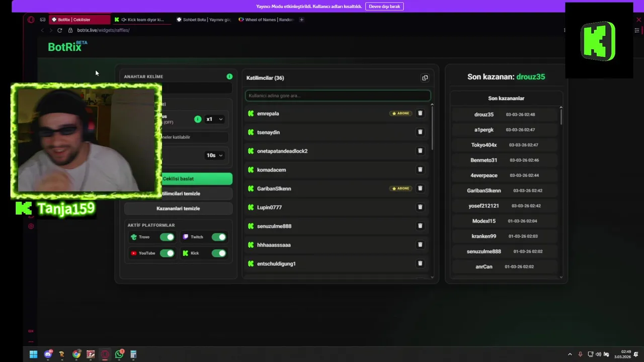Image resolution: width=644 pixels, height=362 pixels.
Task: Switch to Kick team diyor tab
Action: (x=142, y=20)
